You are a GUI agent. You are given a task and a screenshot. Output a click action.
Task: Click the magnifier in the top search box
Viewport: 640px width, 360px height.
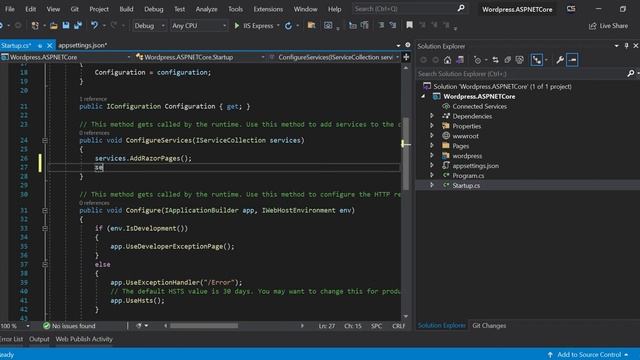461,8
